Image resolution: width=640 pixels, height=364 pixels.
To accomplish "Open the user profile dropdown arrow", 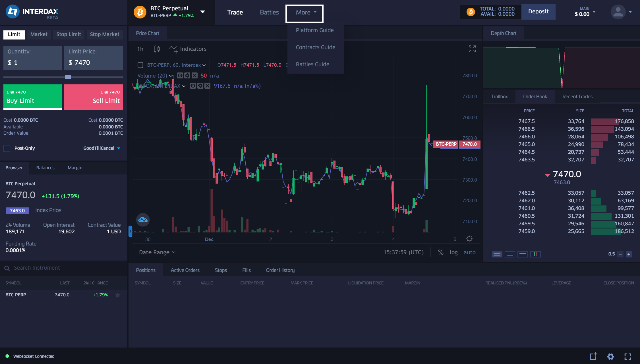I will click(630, 12).
